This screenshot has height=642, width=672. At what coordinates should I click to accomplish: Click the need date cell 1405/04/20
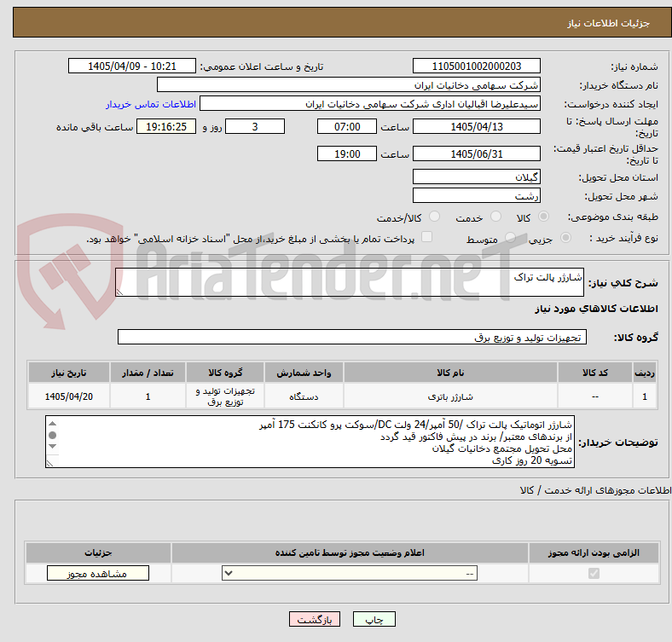tap(68, 396)
